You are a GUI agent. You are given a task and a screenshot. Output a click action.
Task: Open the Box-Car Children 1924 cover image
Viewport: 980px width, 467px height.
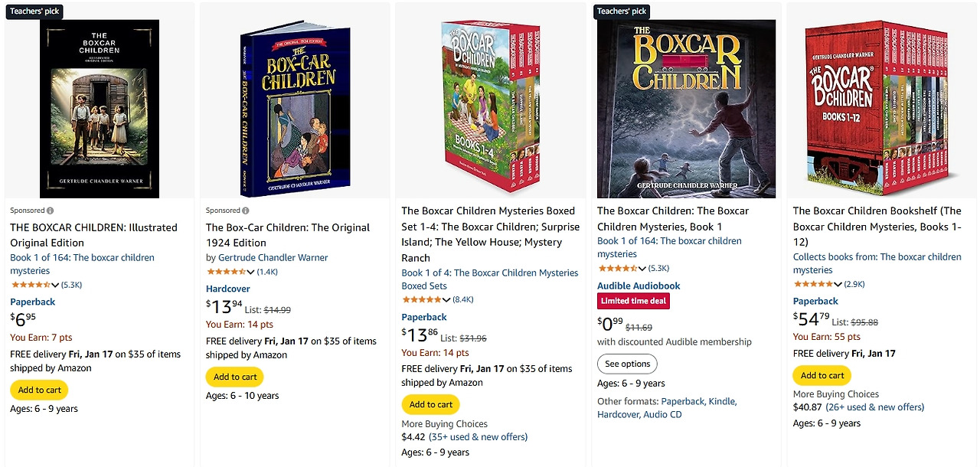click(295, 109)
